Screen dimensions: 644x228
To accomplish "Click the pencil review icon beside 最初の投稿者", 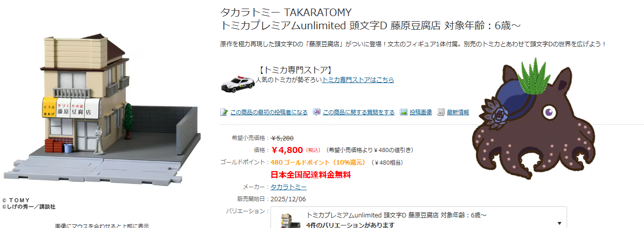I will (x=224, y=112).
